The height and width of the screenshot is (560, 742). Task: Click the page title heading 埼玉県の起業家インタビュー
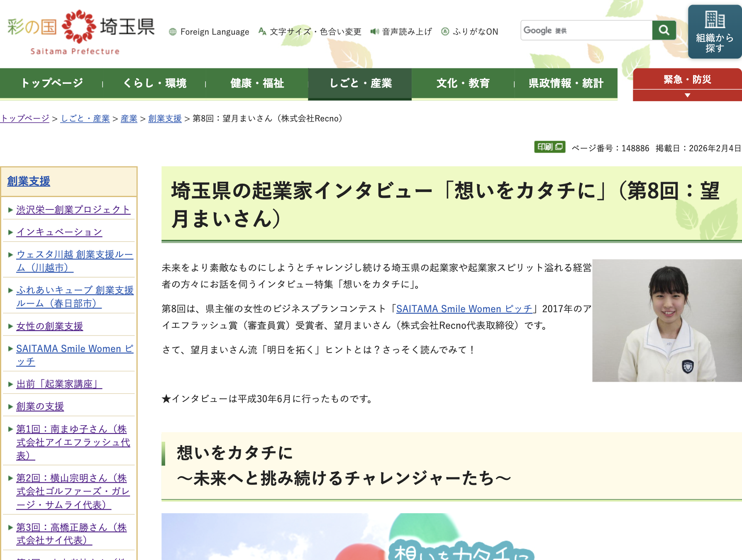(445, 205)
